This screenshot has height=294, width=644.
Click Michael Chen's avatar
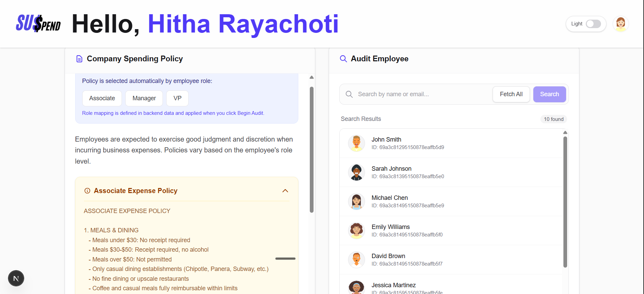[357, 202]
